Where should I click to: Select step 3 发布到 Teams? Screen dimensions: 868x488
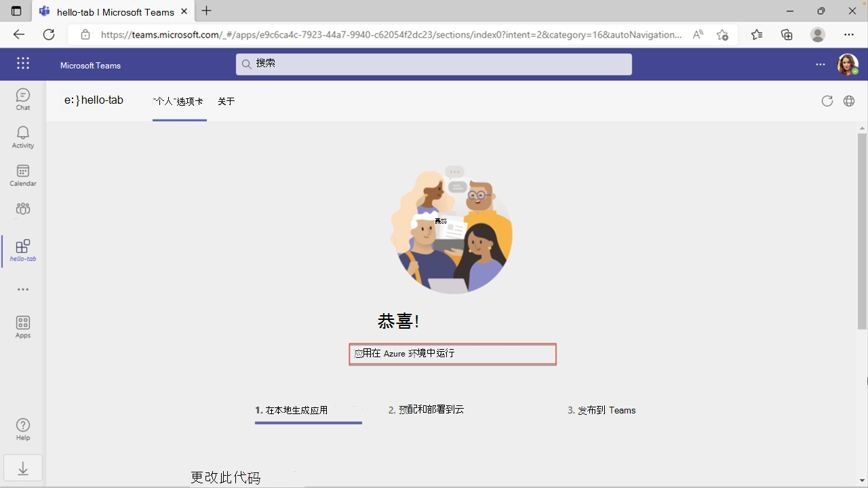[x=602, y=410]
